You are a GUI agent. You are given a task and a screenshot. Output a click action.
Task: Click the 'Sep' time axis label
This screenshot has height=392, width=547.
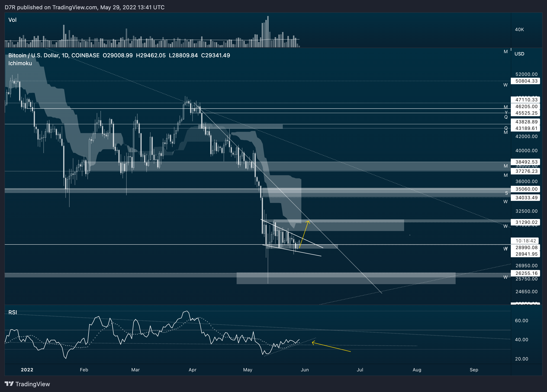pos(474,370)
